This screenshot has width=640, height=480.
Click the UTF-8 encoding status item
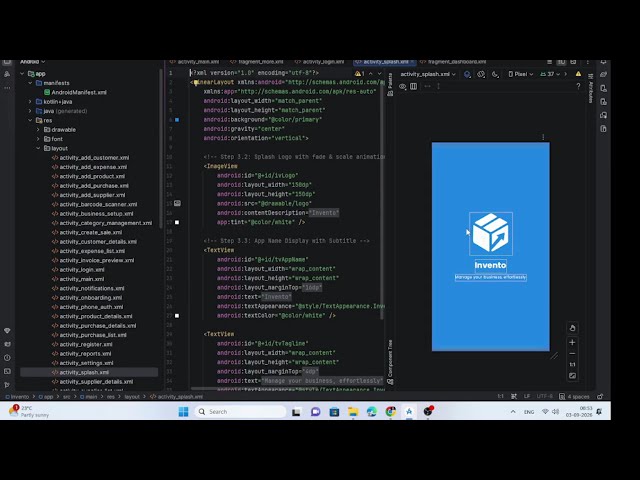pos(545,396)
